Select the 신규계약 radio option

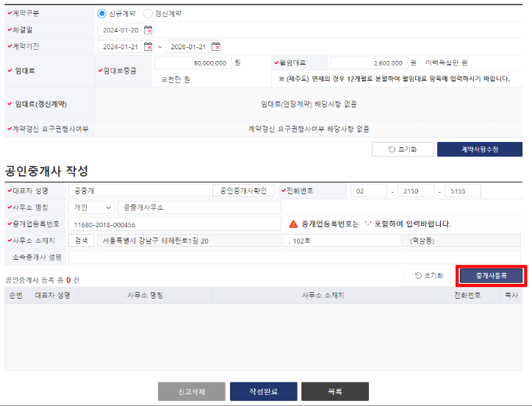[102, 13]
